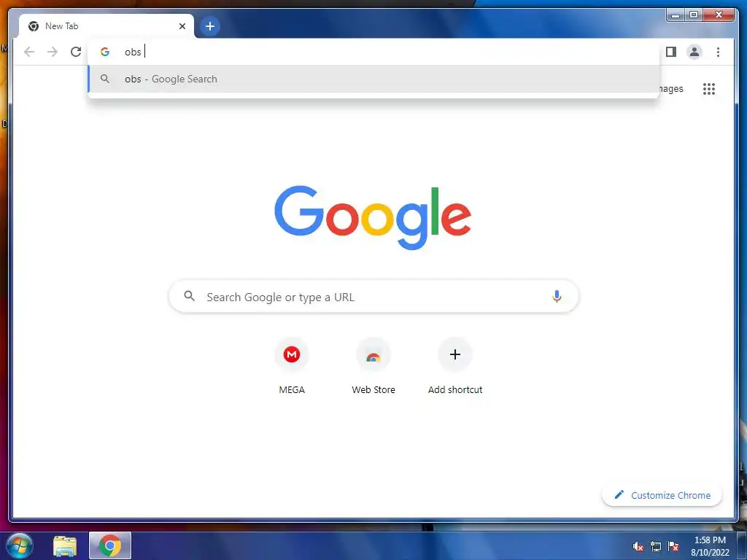Open the Web Store shortcut
747x560 pixels.
pos(373,367)
